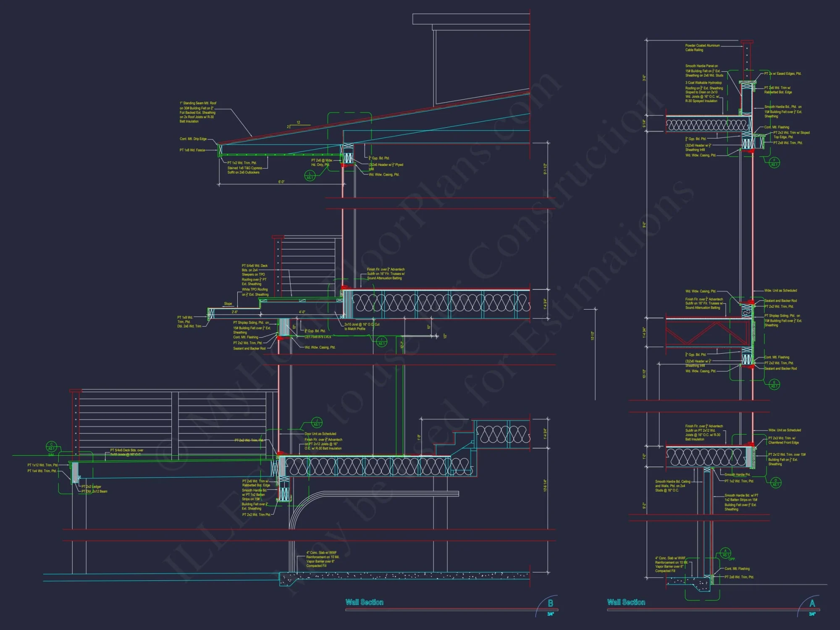Click the PT Dbl. 2x12 Beam label
Image resolution: width=840 pixels, height=630 pixels.
[x=94, y=491]
